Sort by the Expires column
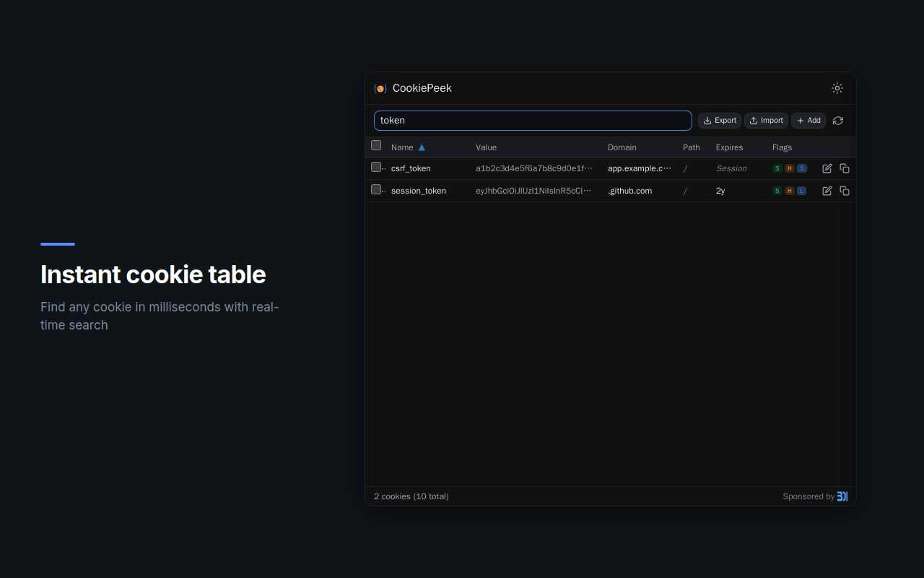The image size is (924, 578). [729, 147]
